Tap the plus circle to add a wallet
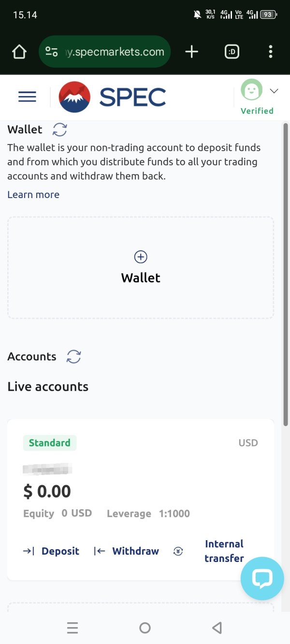This screenshot has width=290, height=644. [x=141, y=257]
